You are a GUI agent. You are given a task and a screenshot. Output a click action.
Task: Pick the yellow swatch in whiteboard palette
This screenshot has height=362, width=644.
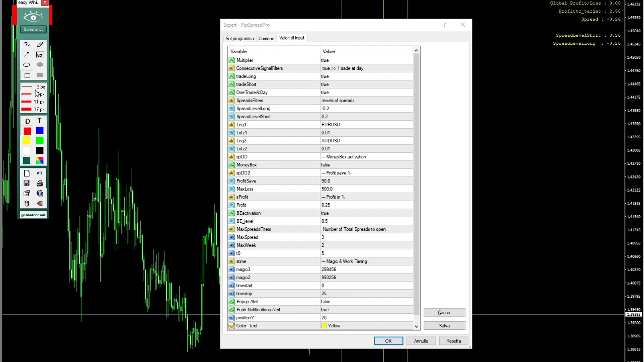27,141
